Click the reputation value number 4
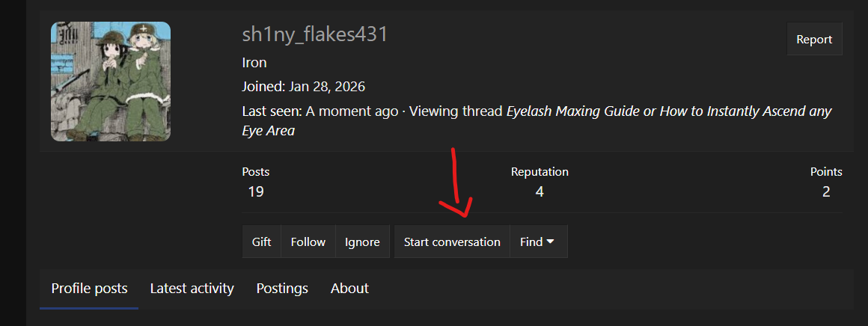The height and width of the screenshot is (326, 868). click(x=540, y=191)
